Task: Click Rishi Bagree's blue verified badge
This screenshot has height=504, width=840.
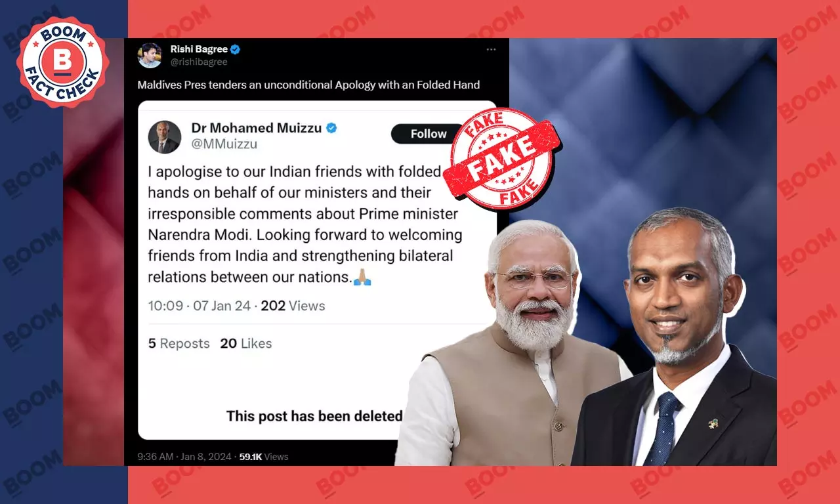Action: (x=235, y=49)
